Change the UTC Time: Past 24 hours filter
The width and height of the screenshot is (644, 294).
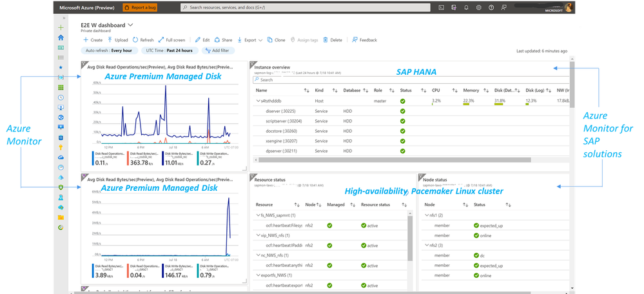click(170, 50)
